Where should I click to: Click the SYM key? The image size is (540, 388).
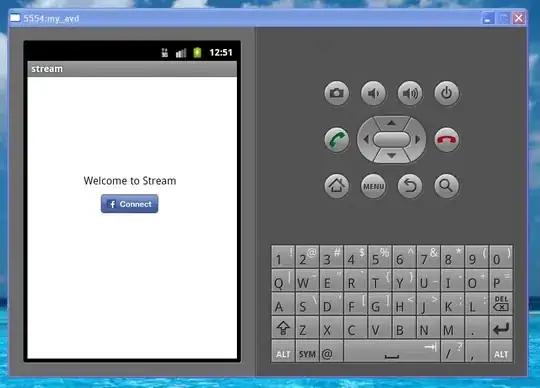307,351
